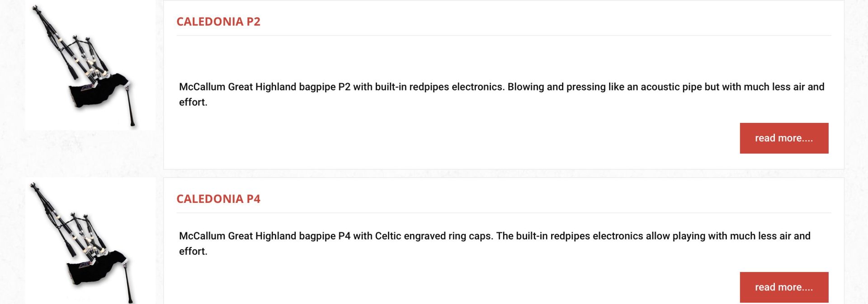Open the Caledonia P2 bagpipe thumbnail
The image size is (868, 304).
tap(90, 66)
